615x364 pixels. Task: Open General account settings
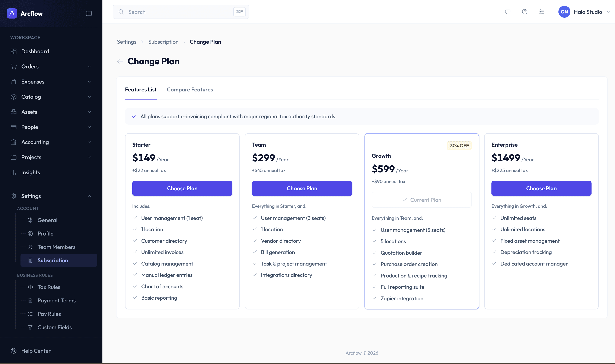click(59, 220)
